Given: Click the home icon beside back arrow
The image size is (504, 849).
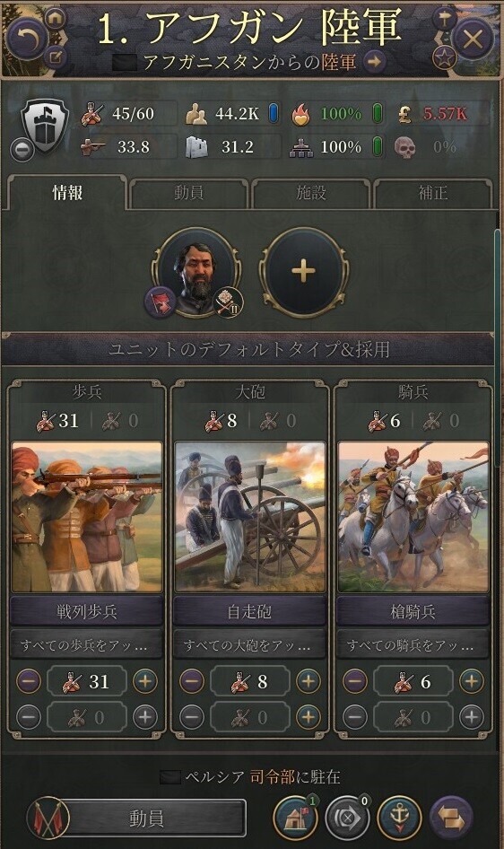Looking at the screenshot, I should 56,20.
